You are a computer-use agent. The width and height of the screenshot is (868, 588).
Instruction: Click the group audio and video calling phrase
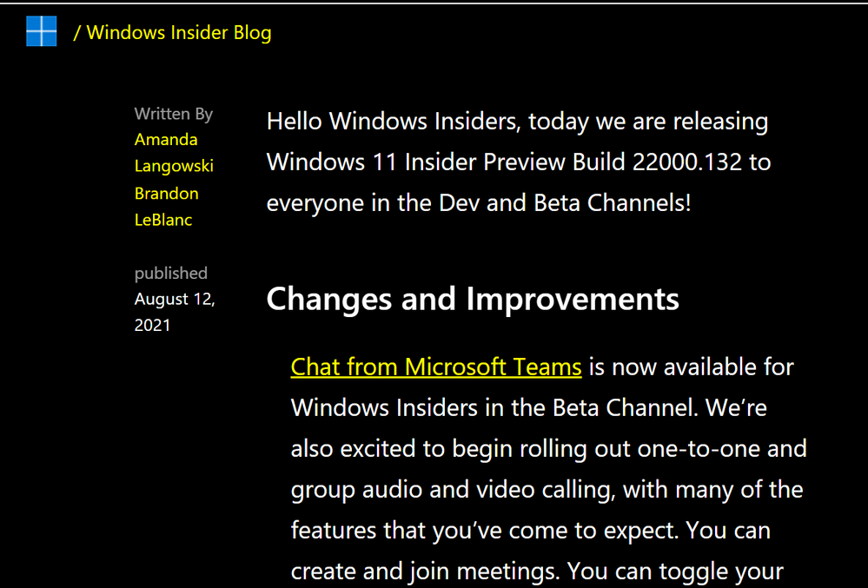[453, 490]
